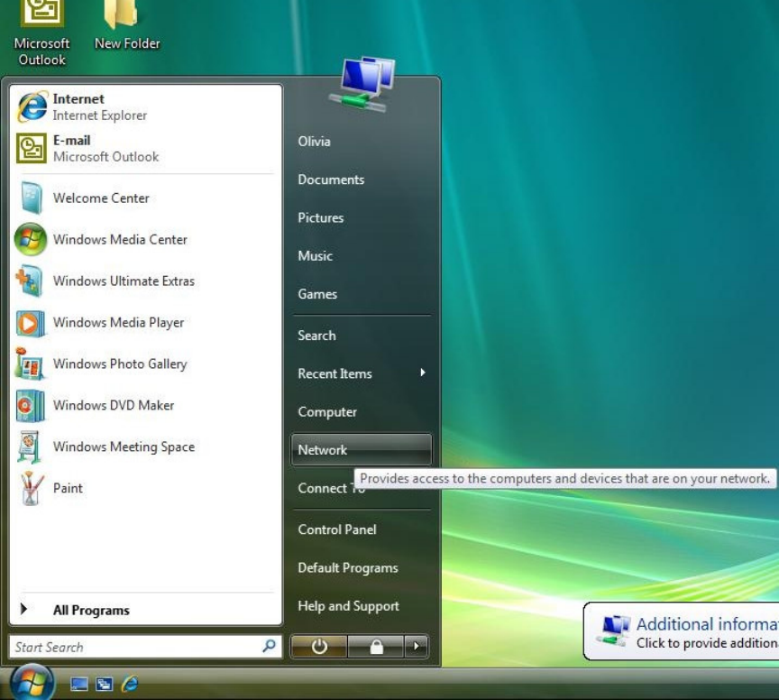The height and width of the screenshot is (700, 779).
Task: Open the Windows Meeting Space icon
Action: pos(30,447)
